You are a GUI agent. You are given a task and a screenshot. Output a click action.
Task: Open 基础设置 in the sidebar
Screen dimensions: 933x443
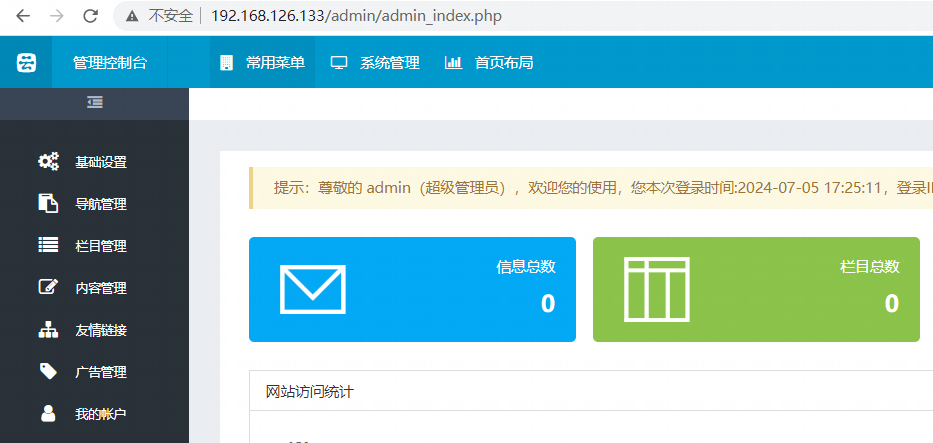click(101, 162)
